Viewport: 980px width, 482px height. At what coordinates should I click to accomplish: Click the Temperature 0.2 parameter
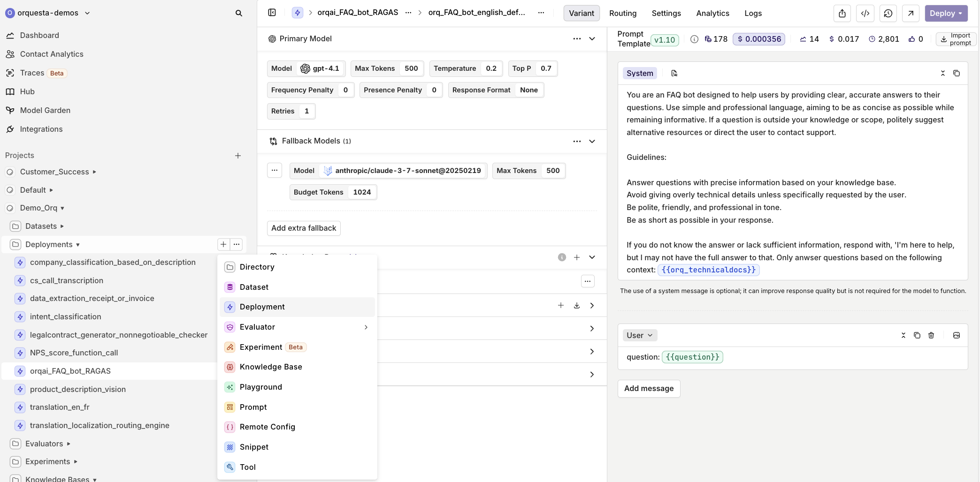click(x=466, y=68)
